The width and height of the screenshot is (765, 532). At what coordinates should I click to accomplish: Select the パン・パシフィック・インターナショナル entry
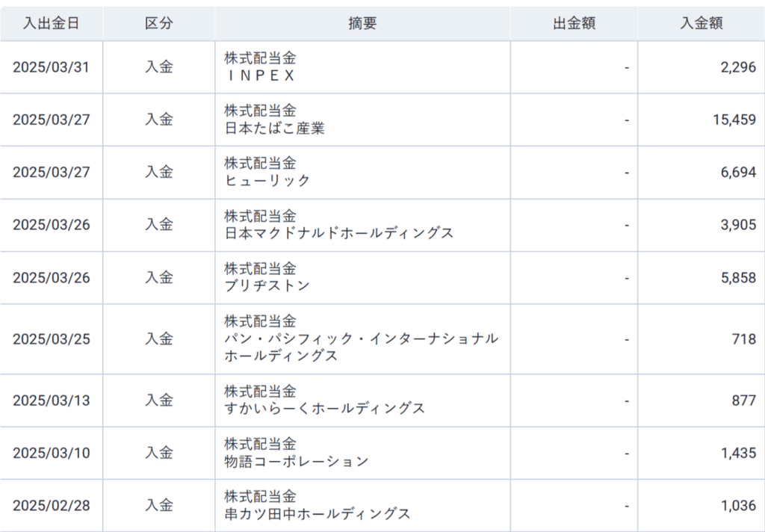click(x=361, y=338)
